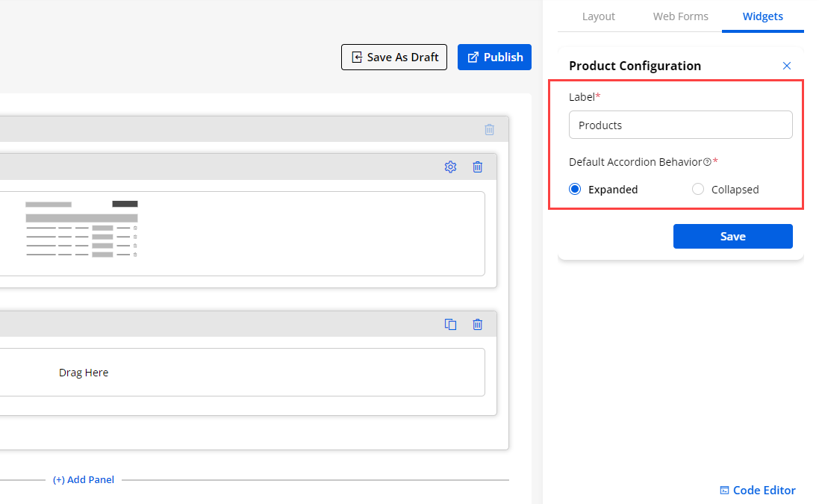This screenshot has height=504, width=819.
Task: Open the Code Editor
Action: tap(757, 491)
